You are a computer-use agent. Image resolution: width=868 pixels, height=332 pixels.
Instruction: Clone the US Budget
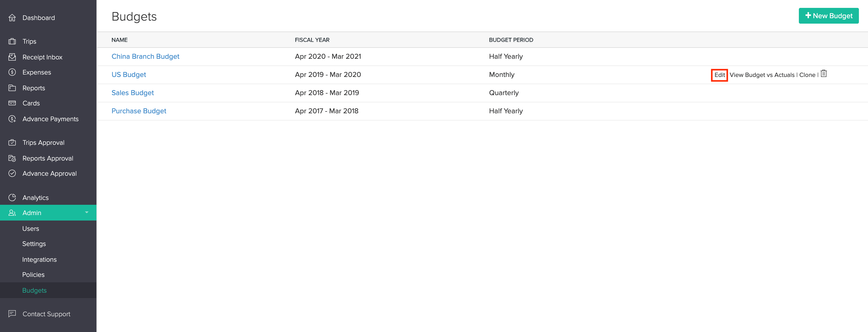click(807, 75)
